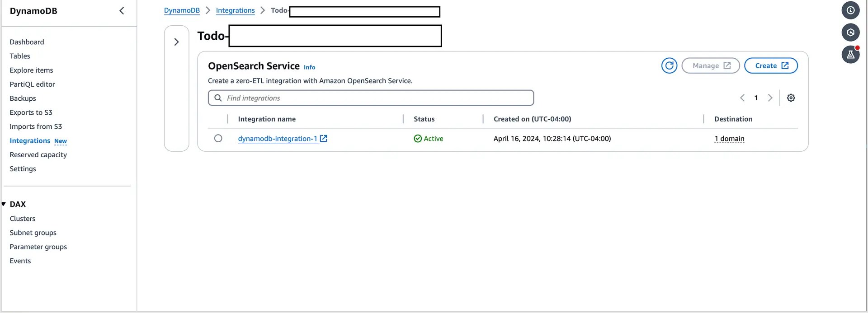Open DAX Subnet groups
The width and height of the screenshot is (868, 313).
[x=33, y=233]
